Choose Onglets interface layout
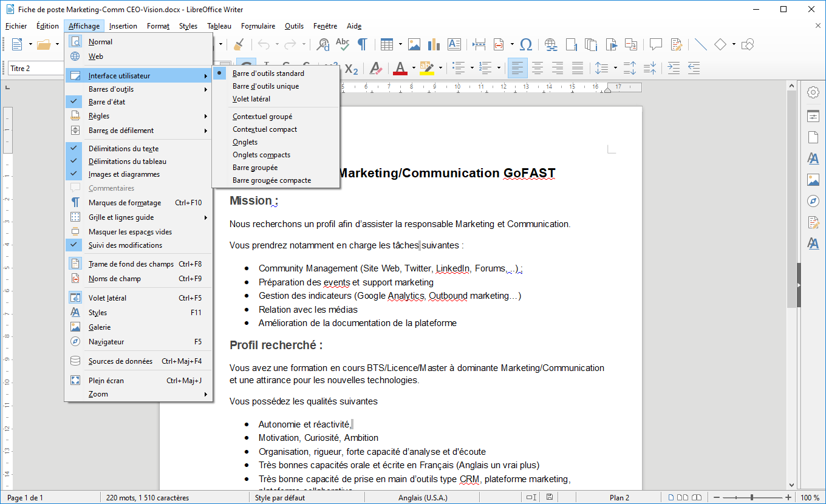This screenshot has height=504, width=826. coord(245,142)
